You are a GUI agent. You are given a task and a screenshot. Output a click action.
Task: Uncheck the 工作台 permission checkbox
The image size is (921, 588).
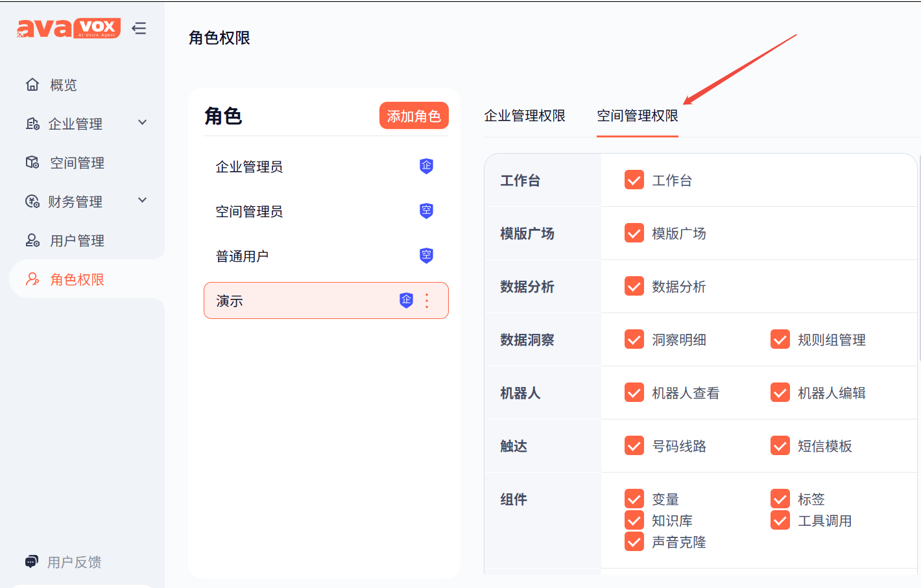coord(634,180)
